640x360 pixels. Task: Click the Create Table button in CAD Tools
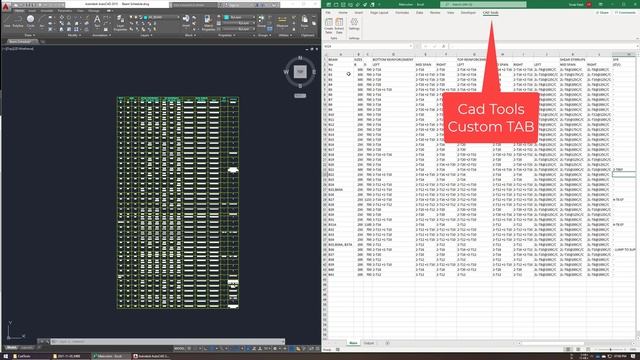point(329,26)
